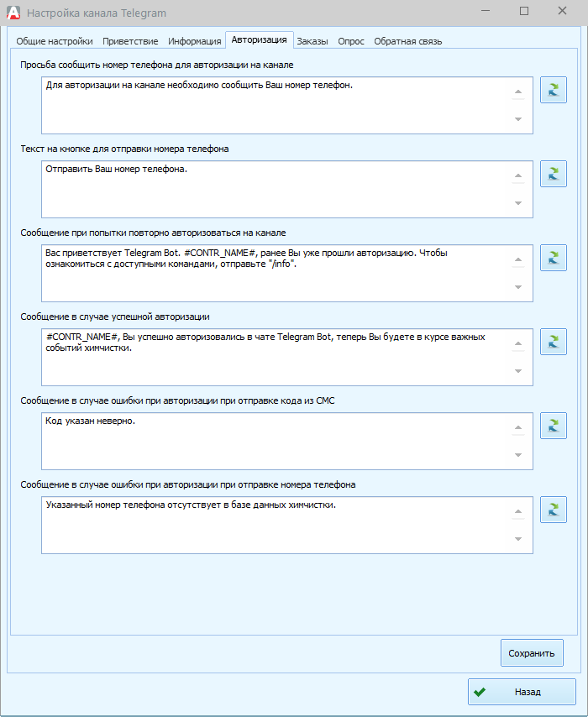Open the Общие настройки tab

point(55,41)
